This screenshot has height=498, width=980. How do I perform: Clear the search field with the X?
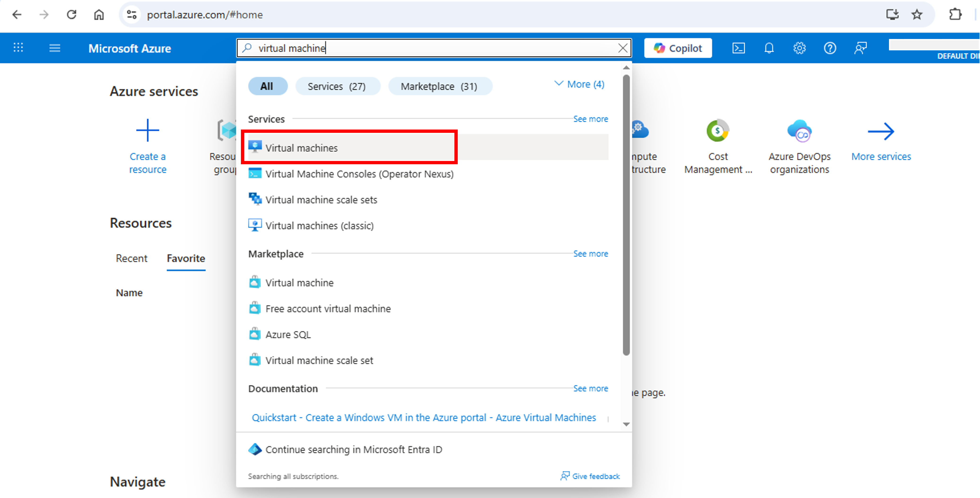pyautogui.click(x=623, y=48)
